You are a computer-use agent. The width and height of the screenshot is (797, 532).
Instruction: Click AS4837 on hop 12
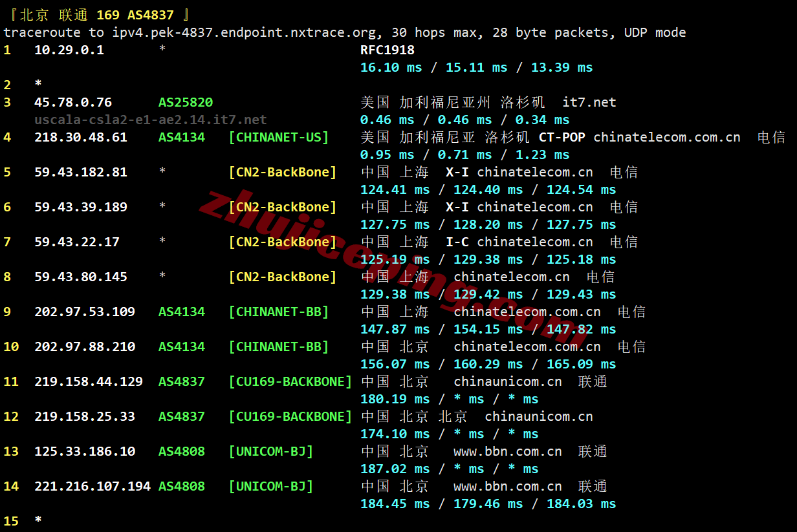click(182, 416)
